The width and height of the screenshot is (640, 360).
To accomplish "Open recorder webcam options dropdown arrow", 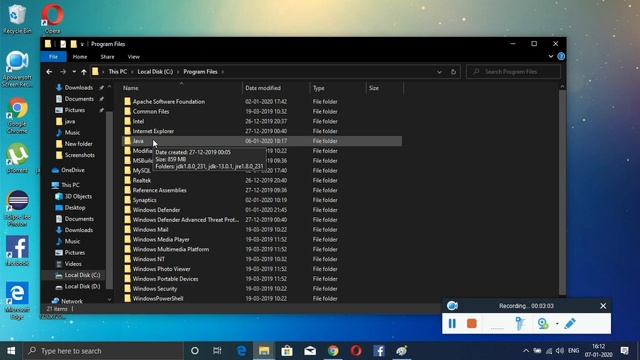I will [x=557, y=324].
